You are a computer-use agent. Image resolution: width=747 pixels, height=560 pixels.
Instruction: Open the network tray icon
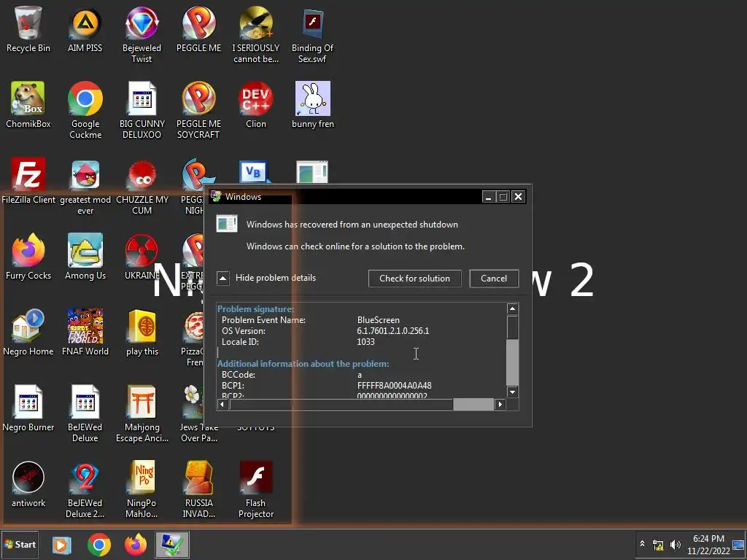(x=658, y=545)
